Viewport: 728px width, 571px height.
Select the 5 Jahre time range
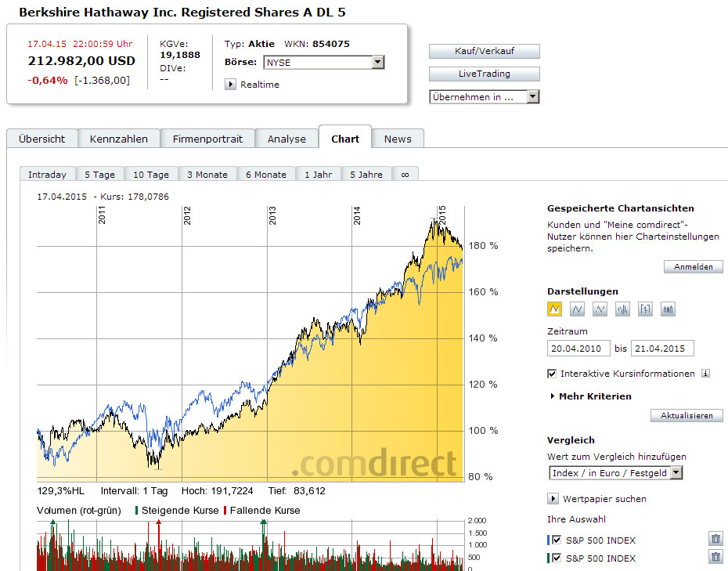pos(366,174)
